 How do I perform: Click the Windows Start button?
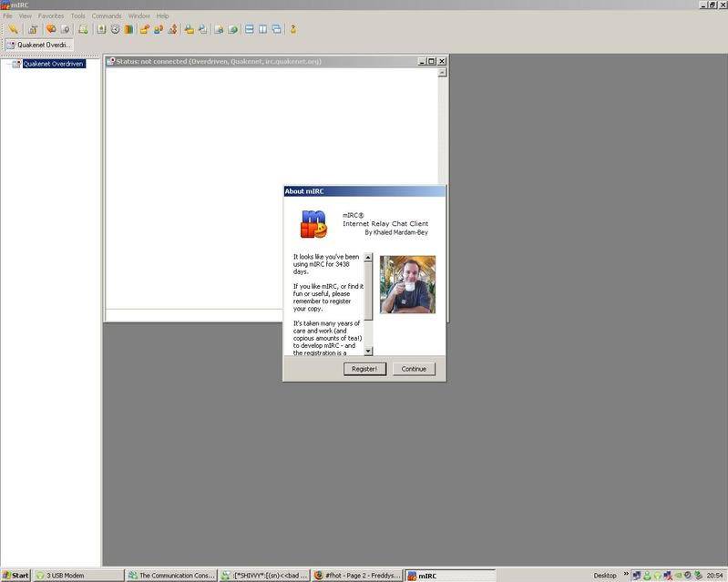[x=15, y=576]
